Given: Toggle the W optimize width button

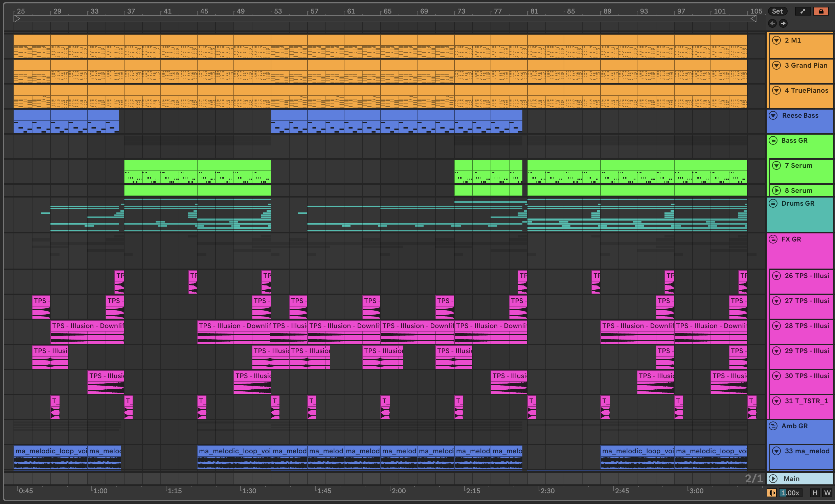Looking at the screenshot, I should pyautogui.click(x=827, y=493).
